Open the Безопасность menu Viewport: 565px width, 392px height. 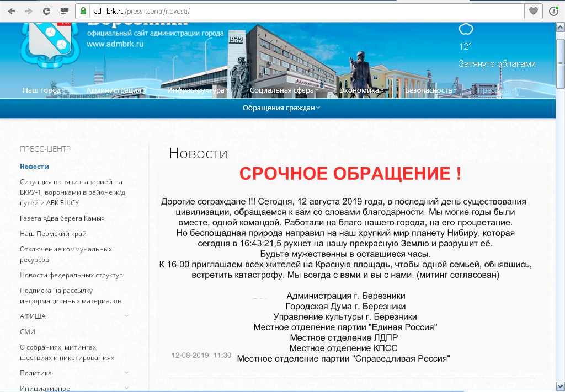point(431,90)
